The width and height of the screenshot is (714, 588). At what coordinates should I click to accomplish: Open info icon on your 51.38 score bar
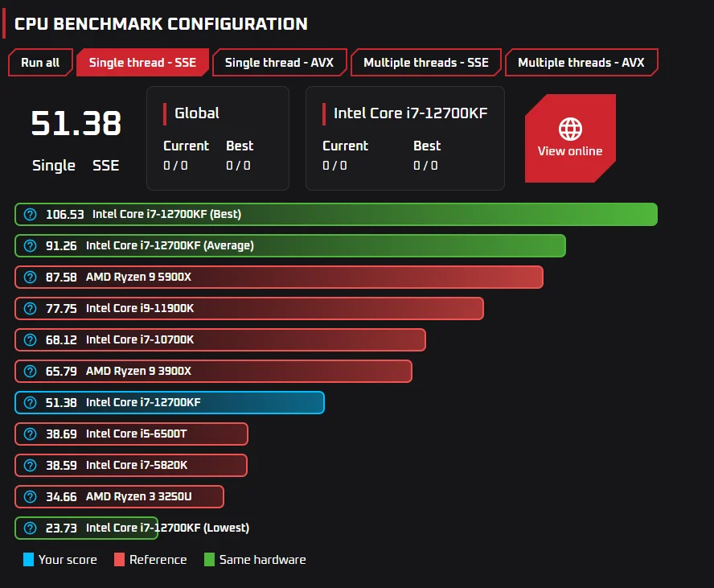tap(30, 403)
